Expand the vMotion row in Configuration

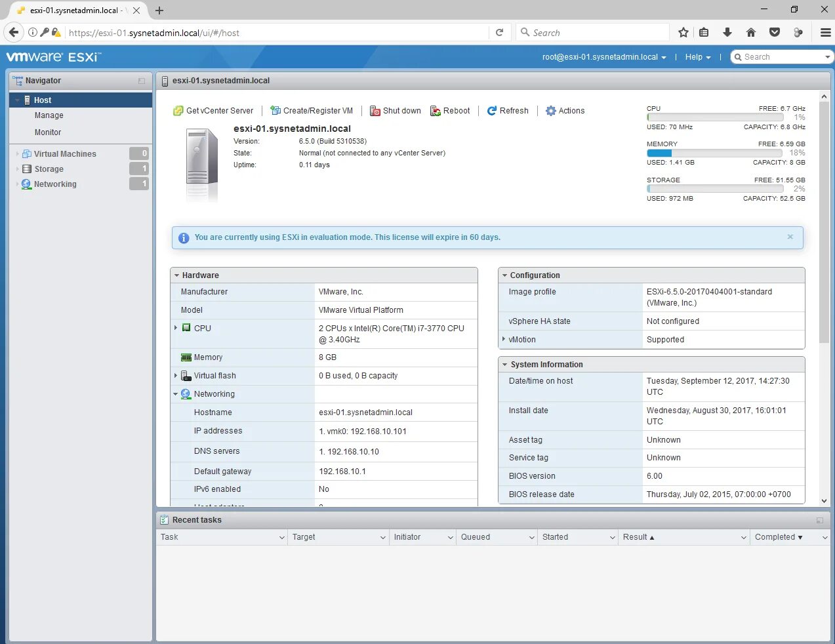click(504, 339)
